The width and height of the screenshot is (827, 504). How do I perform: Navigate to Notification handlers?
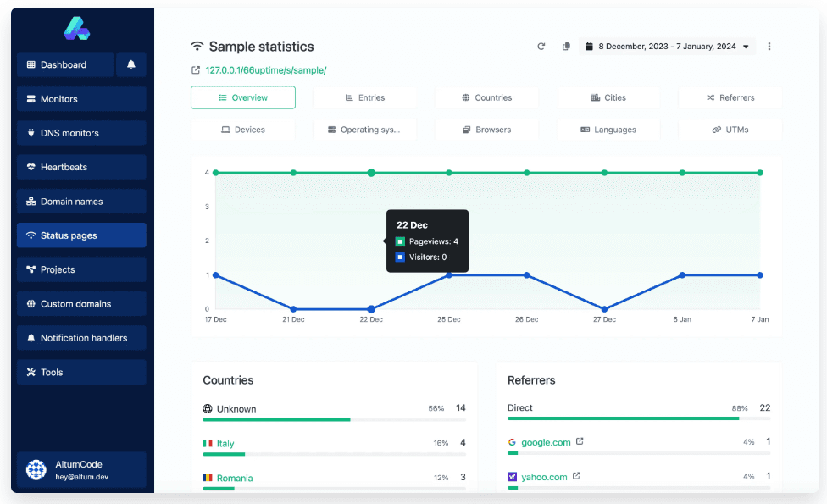point(81,338)
